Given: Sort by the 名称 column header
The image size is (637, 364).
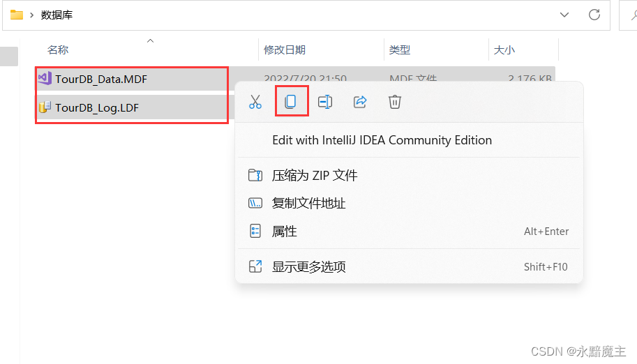Looking at the screenshot, I should coord(58,50).
